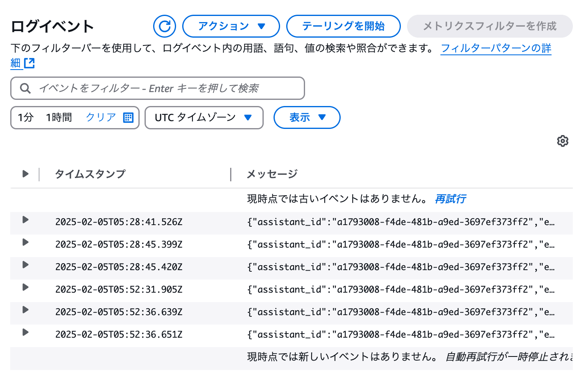Open the UTC タイムゾーン dropdown
The image size is (588, 379).
pyautogui.click(x=204, y=117)
